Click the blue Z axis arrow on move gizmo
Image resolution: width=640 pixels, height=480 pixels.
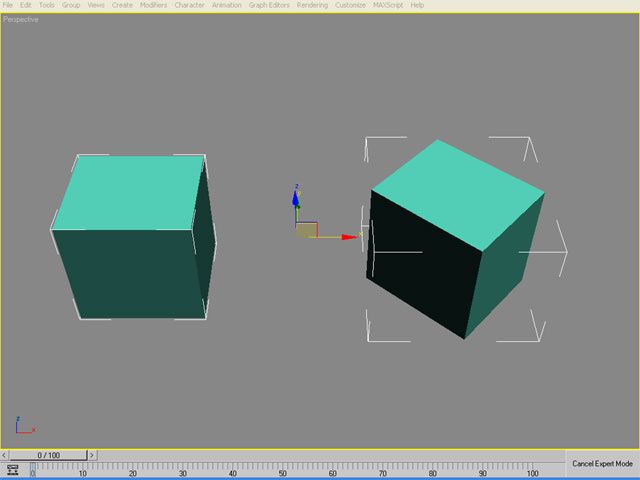click(296, 198)
